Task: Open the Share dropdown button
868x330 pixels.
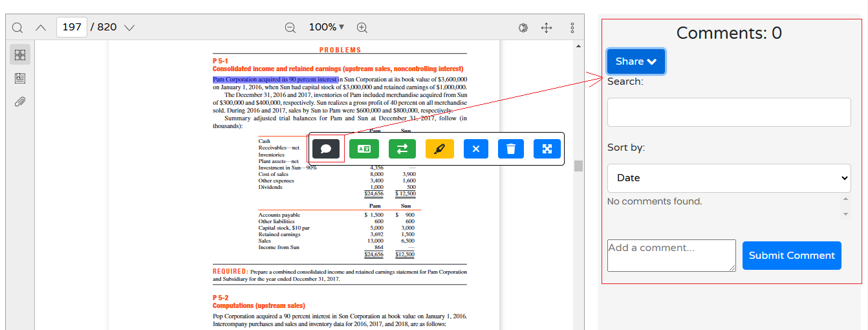Action: (636, 61)
